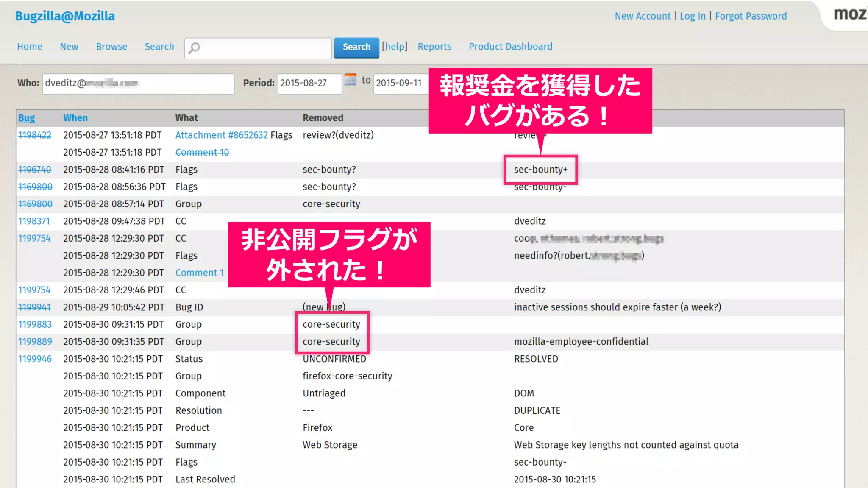Open bug 1199754 at 12:29:30 row
The width and height of the screenshot is (868, 488).
34,239
